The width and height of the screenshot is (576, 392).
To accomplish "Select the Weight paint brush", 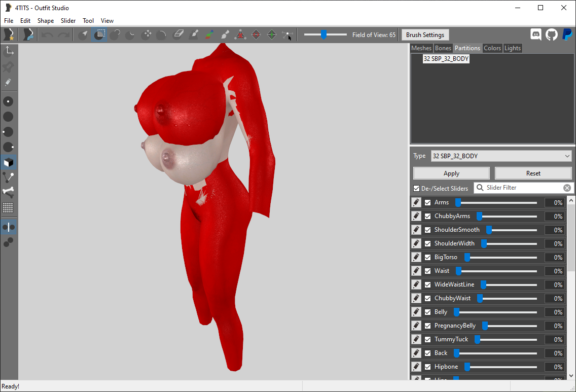I will (194, 35).
